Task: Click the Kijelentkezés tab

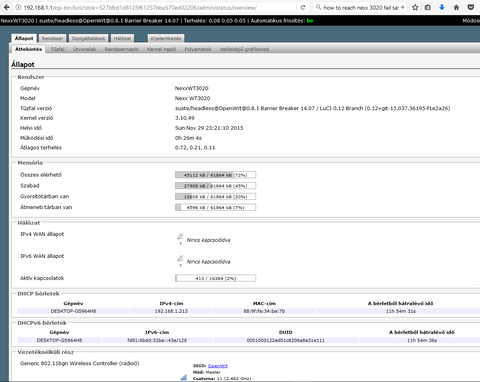Action: coord(166,39)
